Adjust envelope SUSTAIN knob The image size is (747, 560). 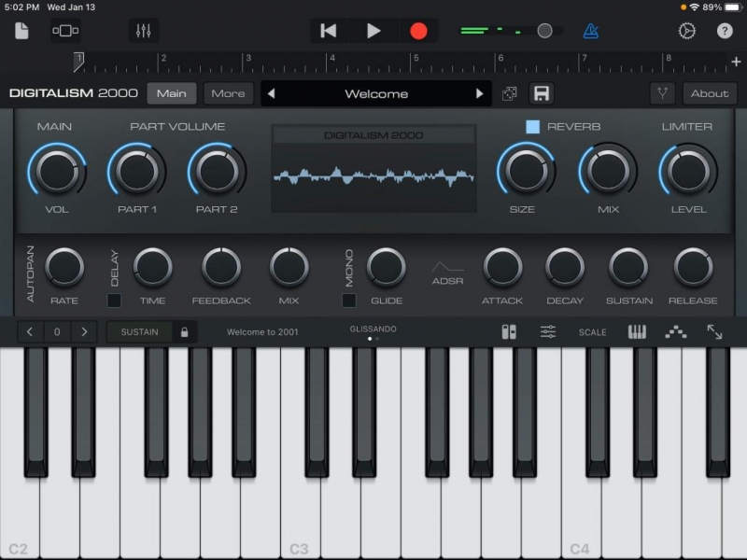627,267
